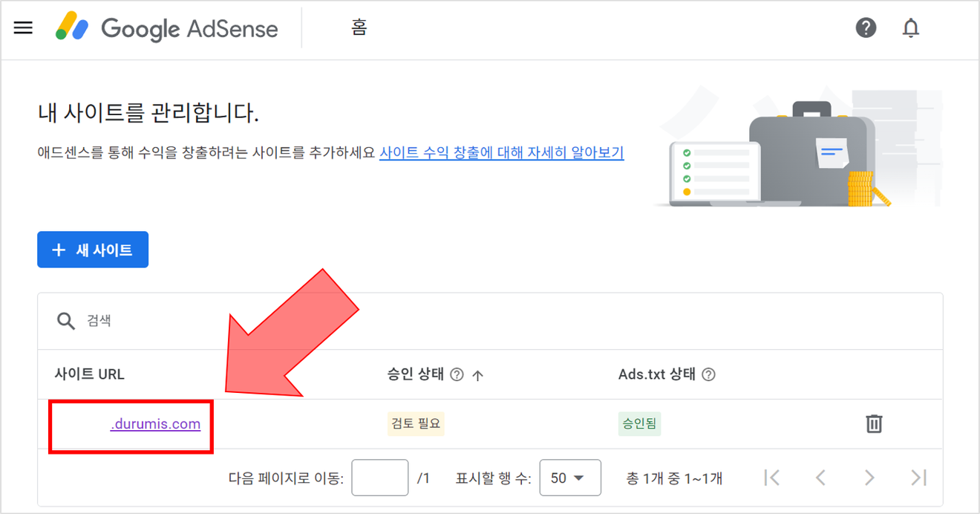
Task: Go to the previous page arrow
Action: 820,478
